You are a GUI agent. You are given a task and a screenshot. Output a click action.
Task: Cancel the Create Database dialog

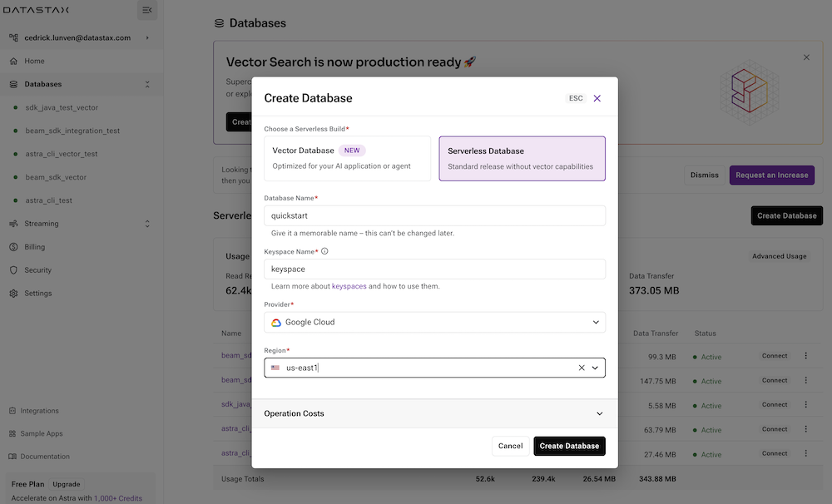(511, 446)
